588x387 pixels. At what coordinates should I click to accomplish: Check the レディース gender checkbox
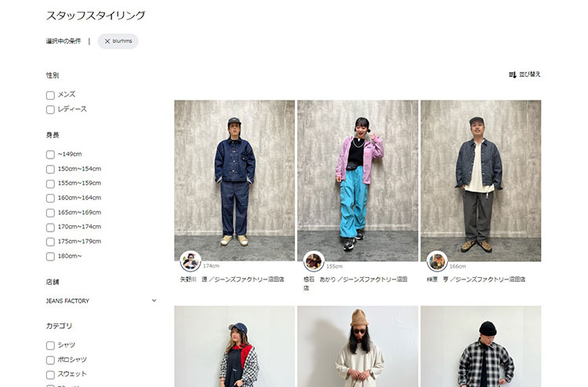click(50, 110)
